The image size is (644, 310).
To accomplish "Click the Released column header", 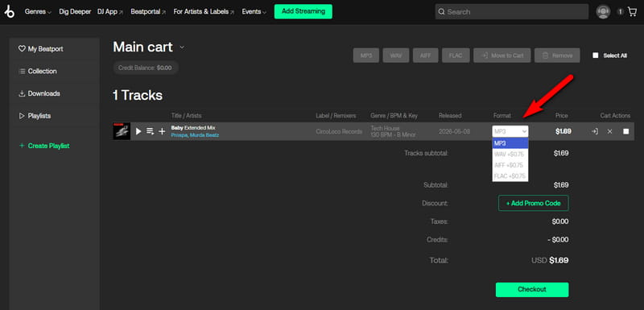I will click(450, 116).
